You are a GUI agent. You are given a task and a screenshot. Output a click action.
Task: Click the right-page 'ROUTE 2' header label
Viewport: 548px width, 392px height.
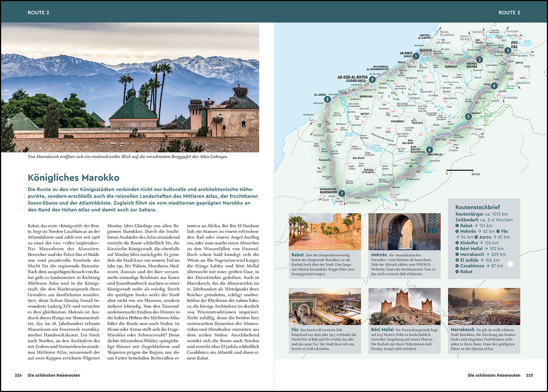509,12
